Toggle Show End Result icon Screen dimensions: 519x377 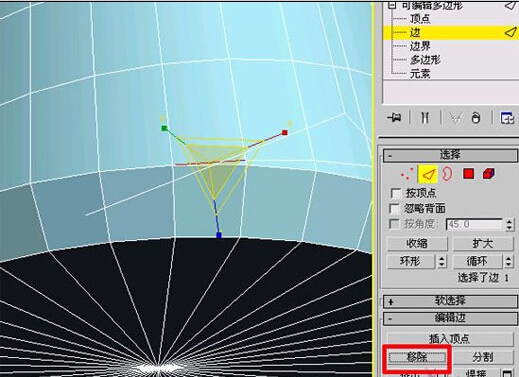[425, 118]
